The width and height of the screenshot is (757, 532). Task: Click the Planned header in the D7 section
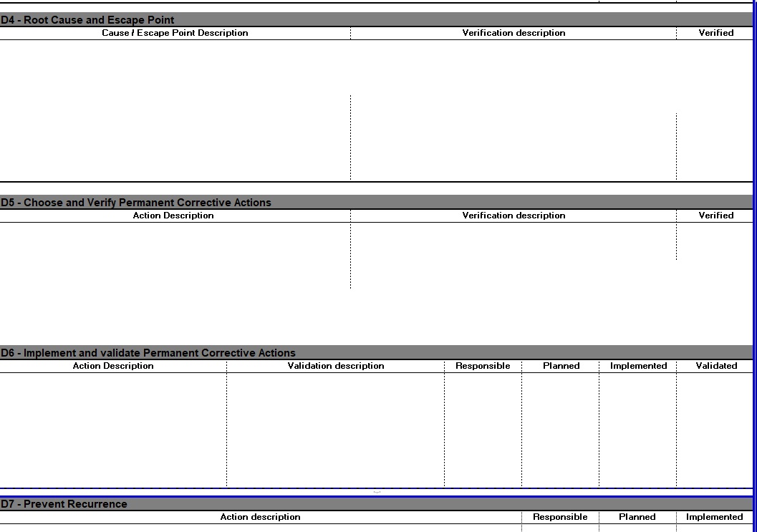[x=637, y=517]
